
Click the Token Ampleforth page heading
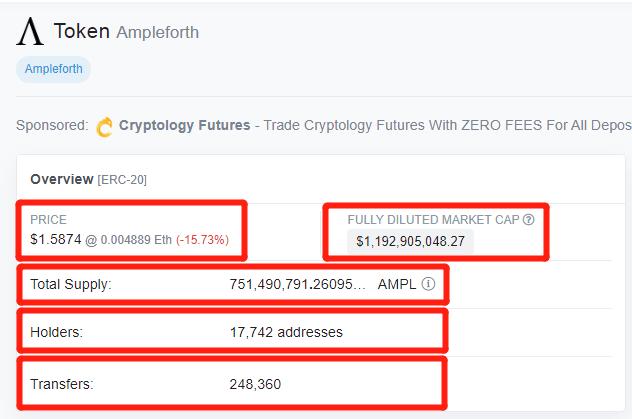126,31
